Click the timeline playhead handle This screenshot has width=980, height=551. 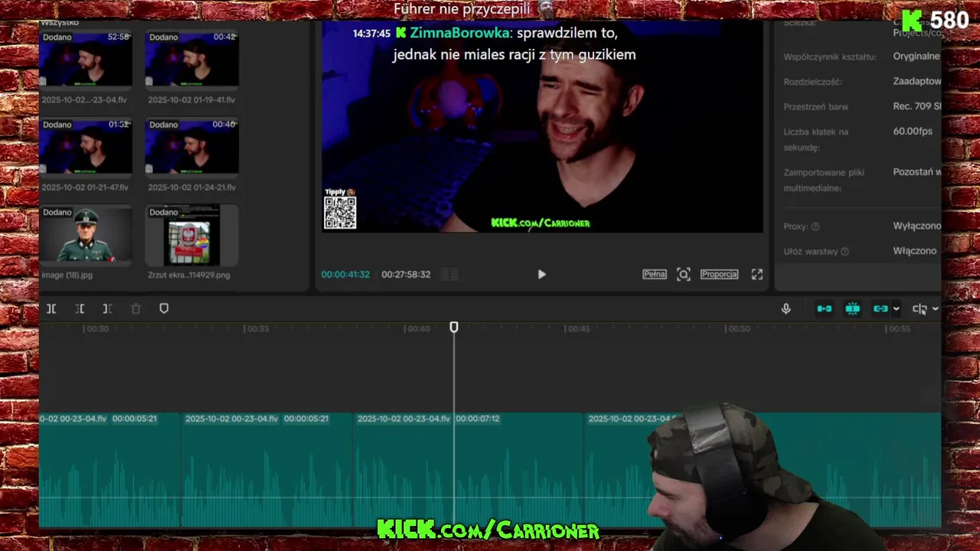(454, 328)
